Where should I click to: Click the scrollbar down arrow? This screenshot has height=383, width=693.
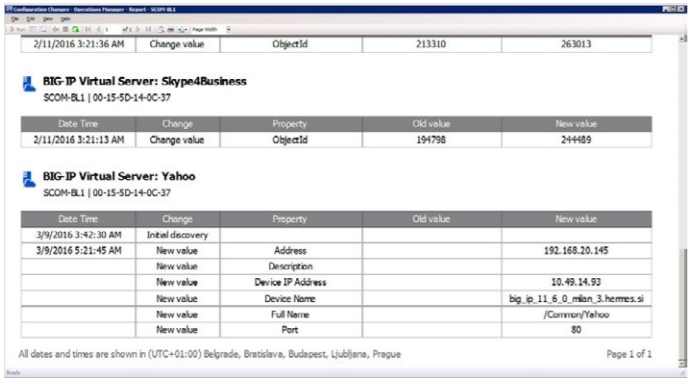pos(683,363)
